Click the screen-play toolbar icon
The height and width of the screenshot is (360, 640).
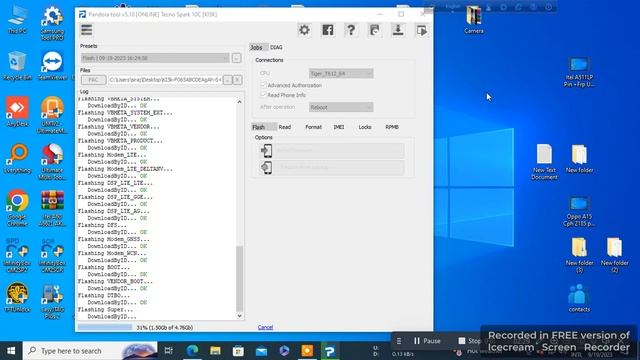tap(421, 30)
